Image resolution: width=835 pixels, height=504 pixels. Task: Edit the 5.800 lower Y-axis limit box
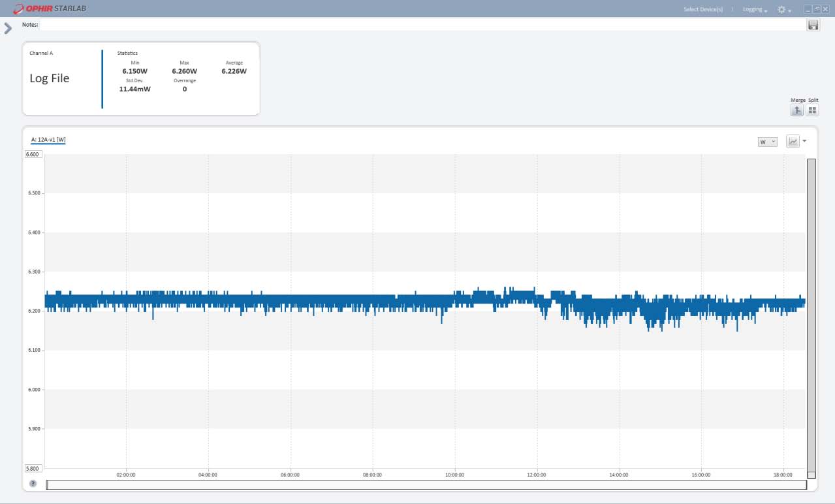click(33, 468)
